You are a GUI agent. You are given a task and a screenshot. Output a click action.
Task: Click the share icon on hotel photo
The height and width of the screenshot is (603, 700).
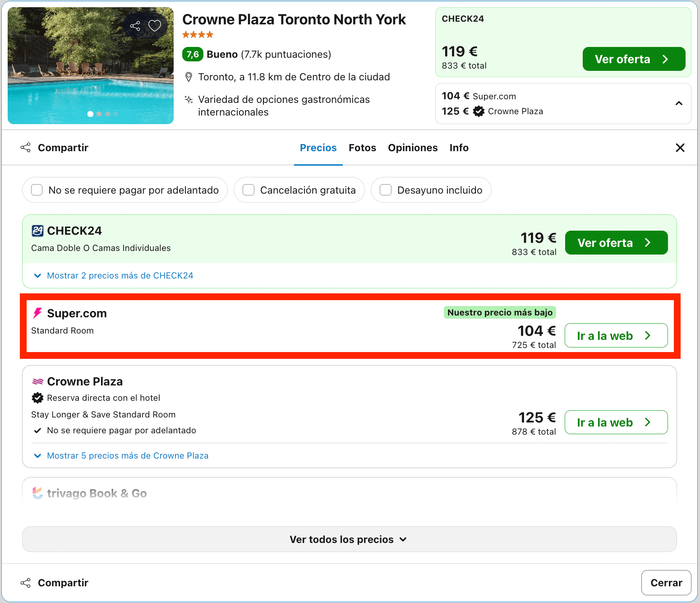point(135,26)
